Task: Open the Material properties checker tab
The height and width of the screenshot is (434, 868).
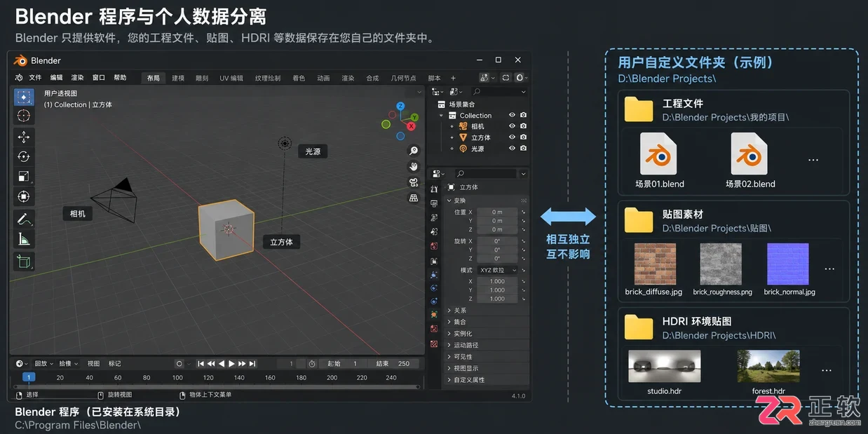Action: tap(434, 344)
